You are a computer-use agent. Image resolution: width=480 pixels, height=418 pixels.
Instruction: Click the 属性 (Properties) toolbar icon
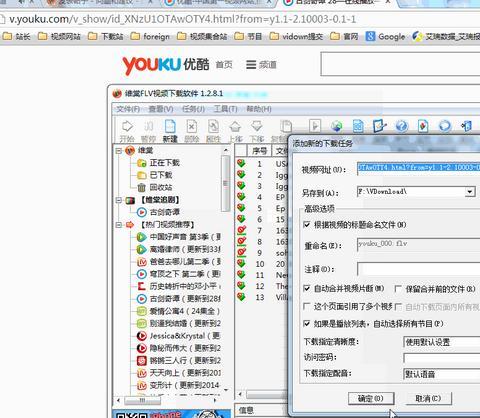point(213,131)
